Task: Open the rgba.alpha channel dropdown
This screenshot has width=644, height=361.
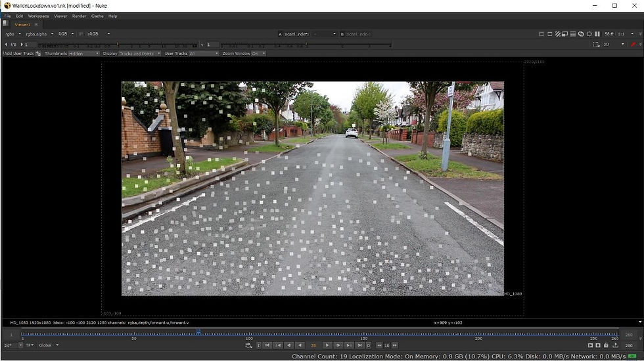Action: coord(39,34)
